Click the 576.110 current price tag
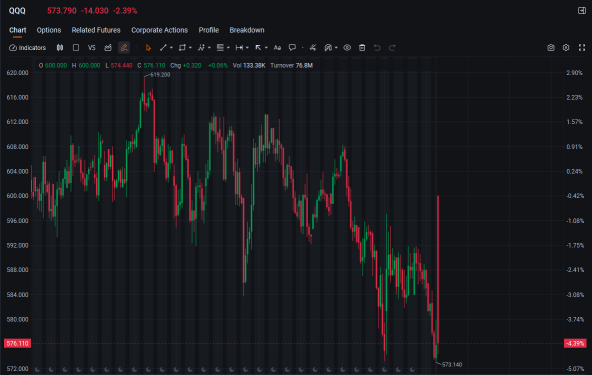Screen dimensions: 592x375 tap(17, 343)
